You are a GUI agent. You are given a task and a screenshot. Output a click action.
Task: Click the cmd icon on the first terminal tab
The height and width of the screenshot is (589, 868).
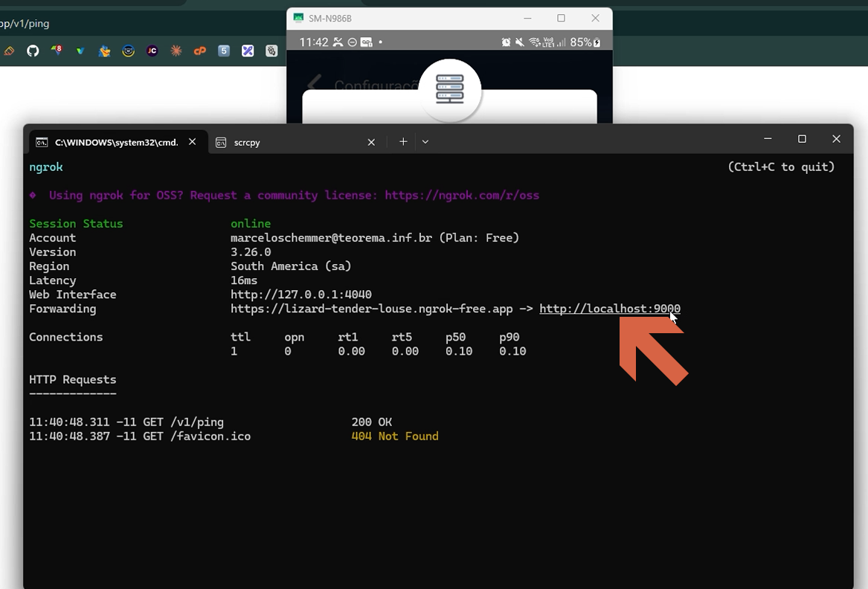click(42, 142)
